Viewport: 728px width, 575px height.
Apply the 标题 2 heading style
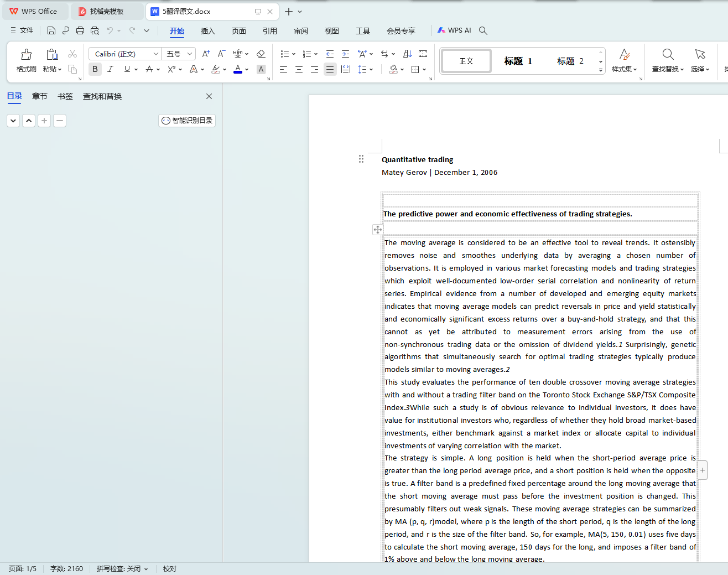[570, 61]
